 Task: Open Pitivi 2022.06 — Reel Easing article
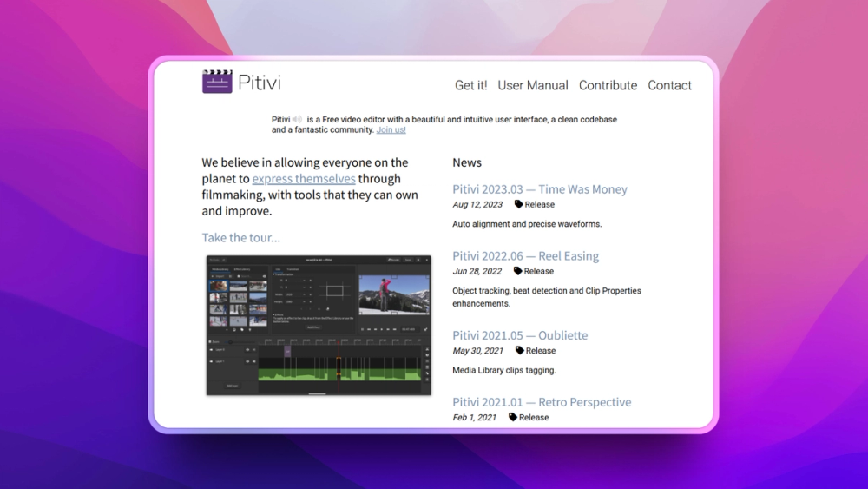(x=526, y=256)
